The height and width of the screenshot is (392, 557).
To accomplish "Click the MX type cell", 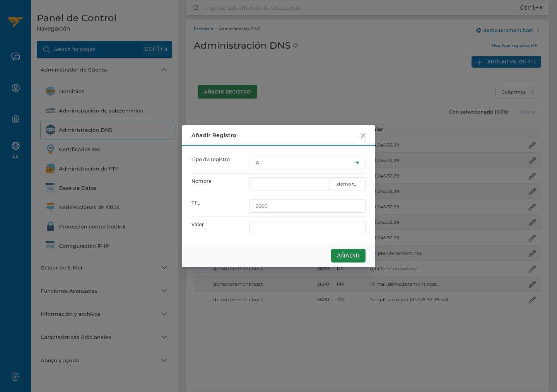I will pyautogui.click(x=340, y=284).
